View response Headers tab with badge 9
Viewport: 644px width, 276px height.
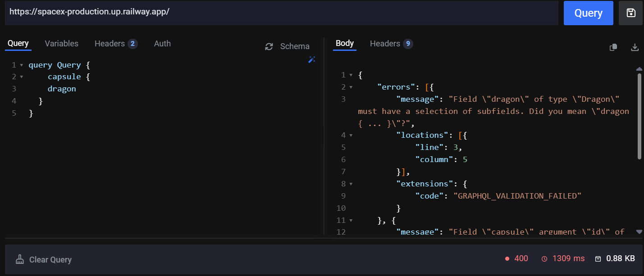coord(391,43)
